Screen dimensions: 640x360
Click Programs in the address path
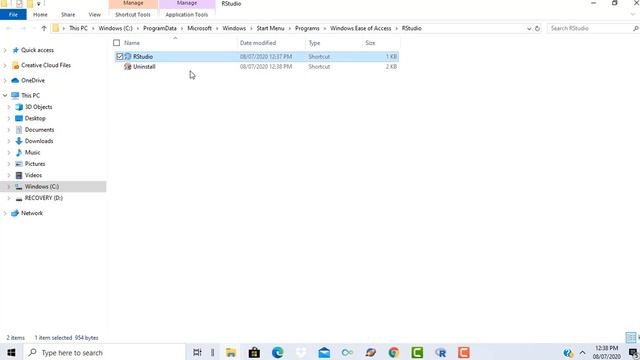tap(307, 28)
